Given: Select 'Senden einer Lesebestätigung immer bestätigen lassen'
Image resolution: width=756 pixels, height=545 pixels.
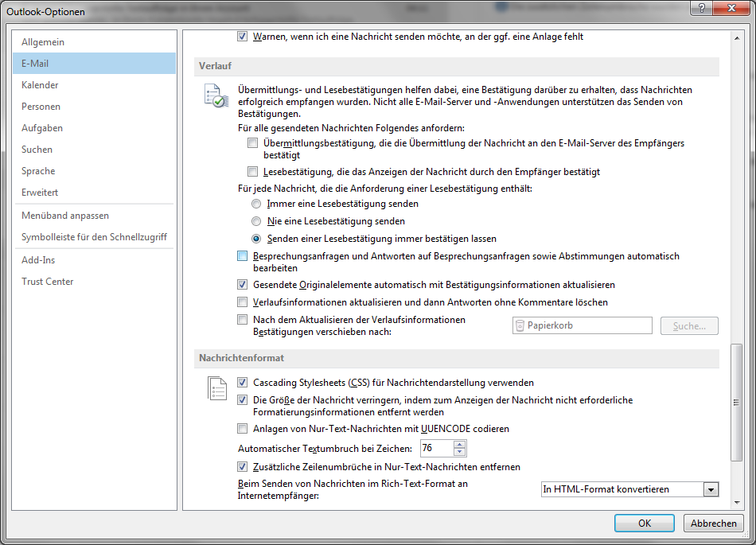Looking at the screenshot, I should click(x=256, y=239).
